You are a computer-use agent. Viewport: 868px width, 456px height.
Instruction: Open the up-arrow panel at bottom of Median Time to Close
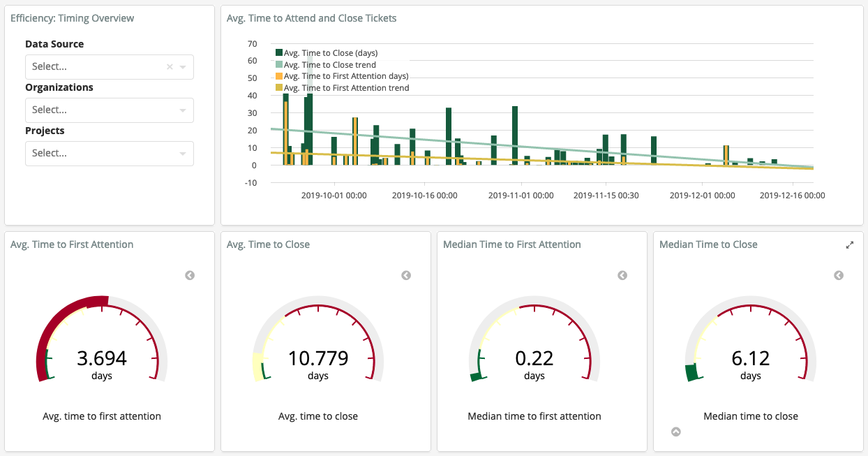tap(675, 432)
